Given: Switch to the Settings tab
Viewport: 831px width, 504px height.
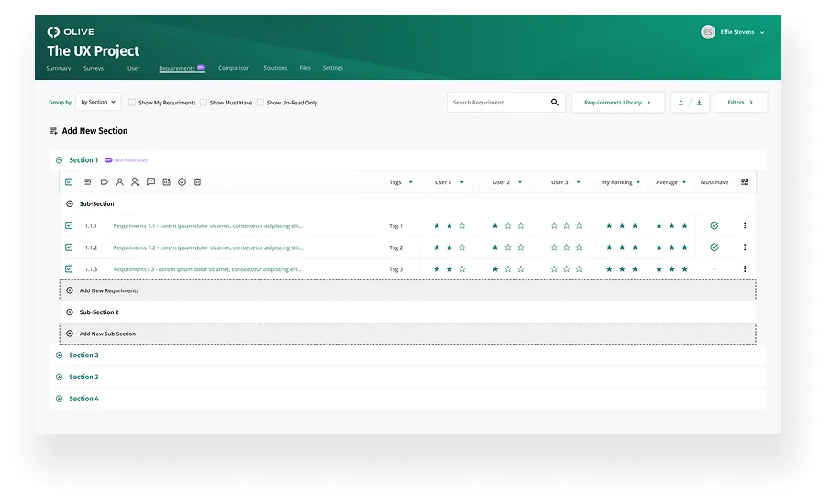Looking at the screenshot, I should [332, 68].
